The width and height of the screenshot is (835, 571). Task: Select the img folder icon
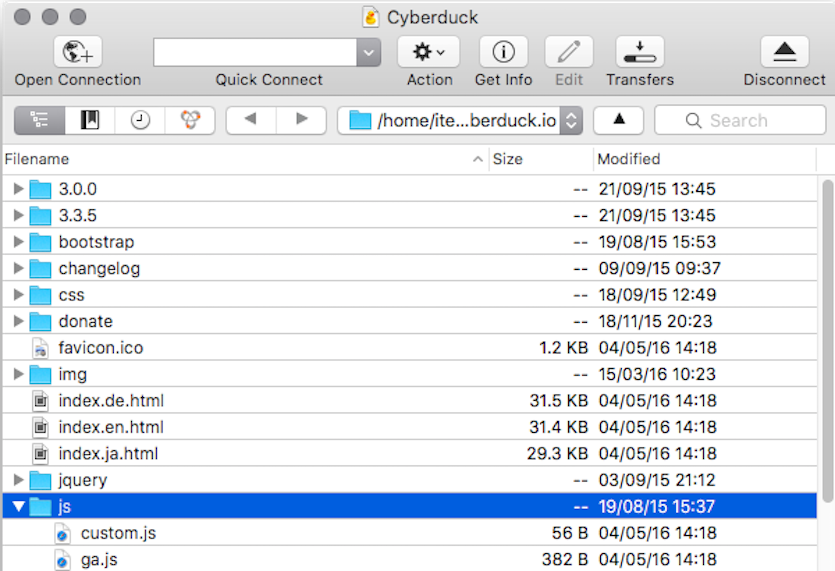click(x=40, y=374)
